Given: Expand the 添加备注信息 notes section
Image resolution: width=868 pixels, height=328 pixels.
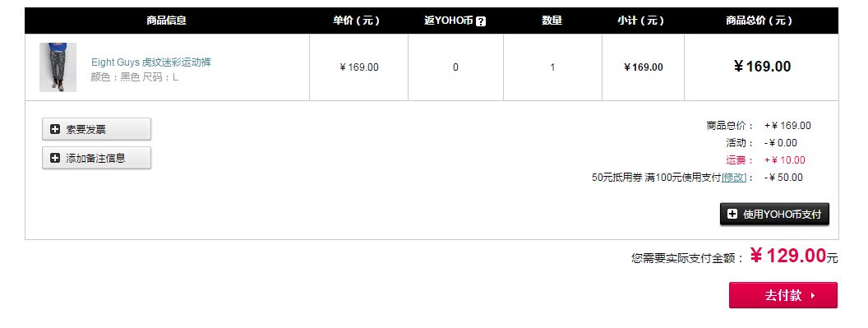Looking at the screenshot, I should [x=96, y=158].
